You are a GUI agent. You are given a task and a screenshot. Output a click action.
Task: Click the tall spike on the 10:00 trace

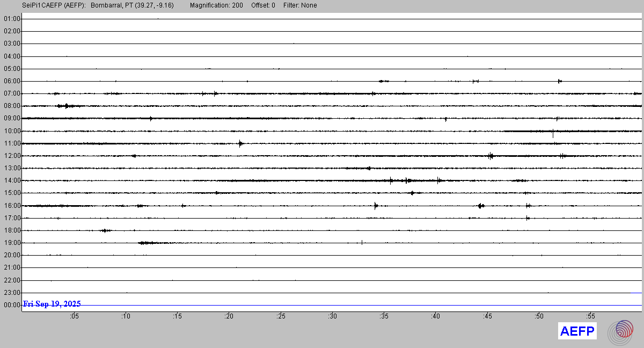click(553, 133)
